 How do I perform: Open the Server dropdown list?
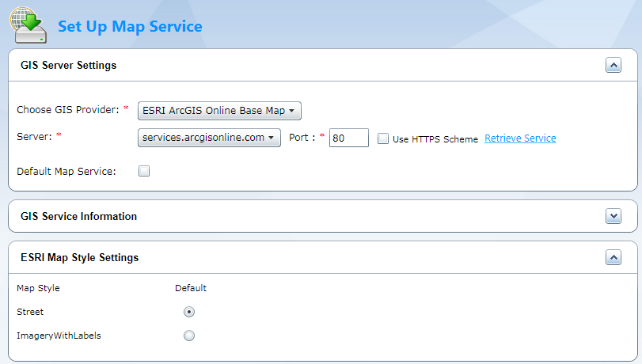coord(209,138)
